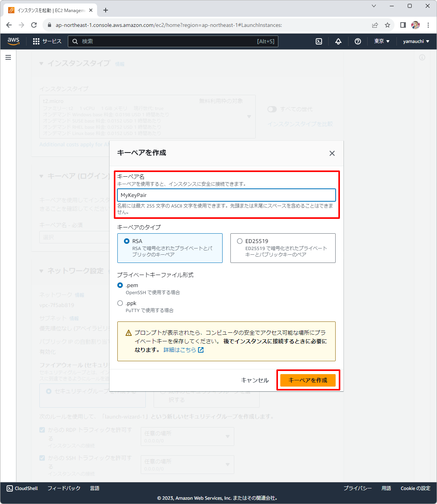Screen dimensions: 437x504
Task: Bookmark this page with the star
Action: coord(387,25)
